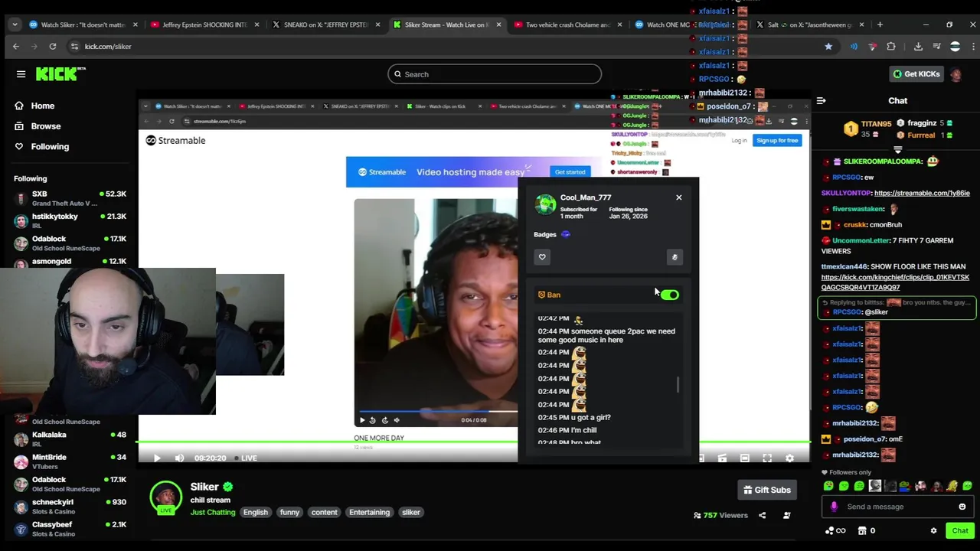Open the Kick hamburger sidebar menu
Viewport: 980px width, 551px height.
click(x=21, y=74)
